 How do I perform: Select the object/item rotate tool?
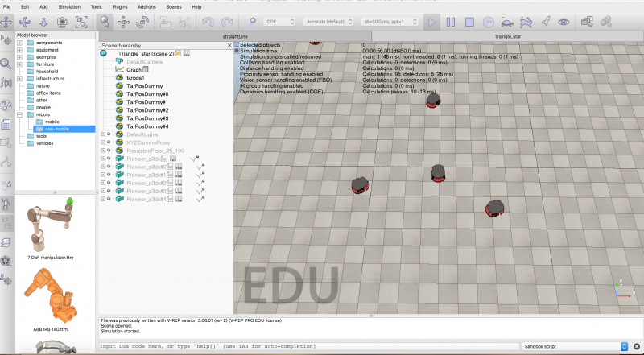[x=142, y=22]
